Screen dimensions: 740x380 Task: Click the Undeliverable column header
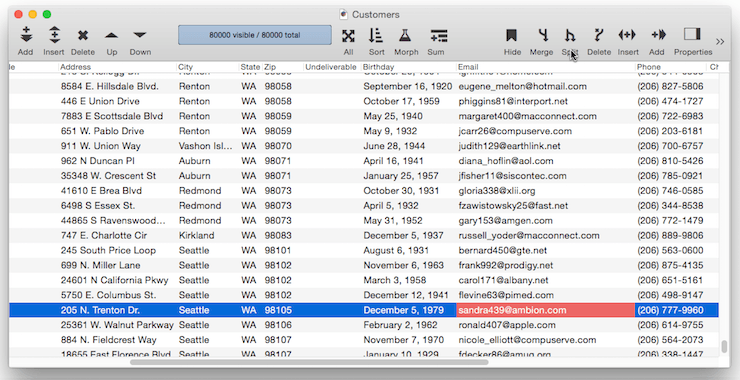pyautogui.click(x=331, y=67)
